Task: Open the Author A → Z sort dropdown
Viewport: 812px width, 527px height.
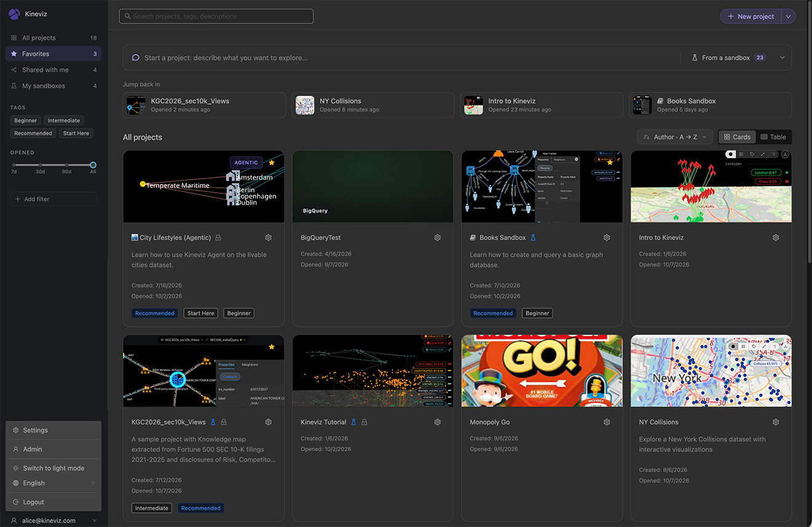Action: point(675,137)
